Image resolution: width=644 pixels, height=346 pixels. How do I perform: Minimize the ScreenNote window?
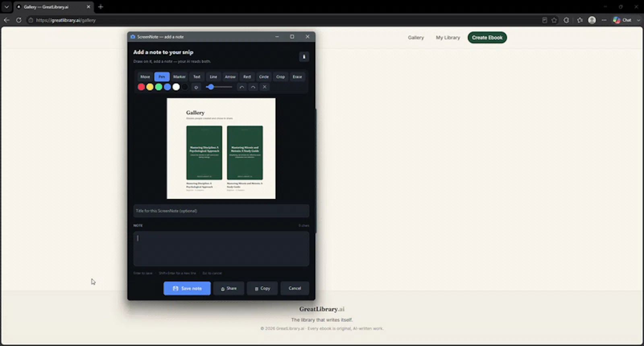(x=277, y=37)
